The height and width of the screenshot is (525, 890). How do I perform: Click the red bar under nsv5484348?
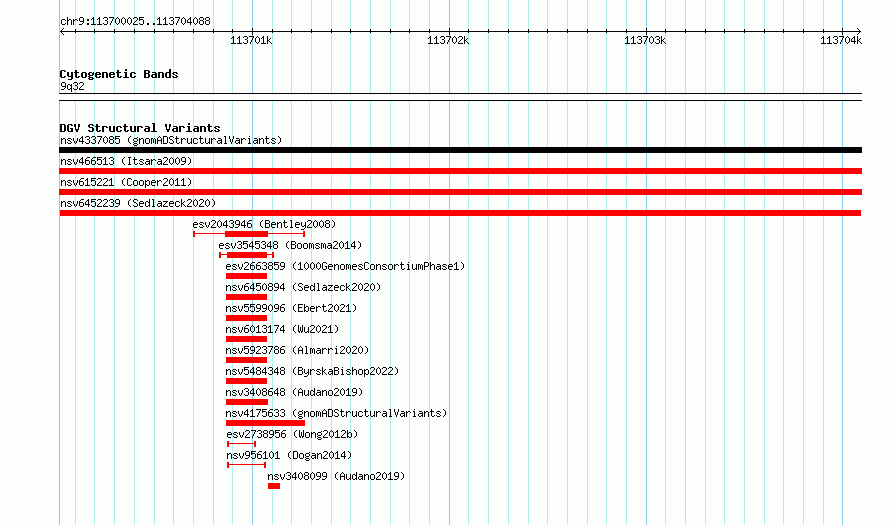click(x=246, y=381)
